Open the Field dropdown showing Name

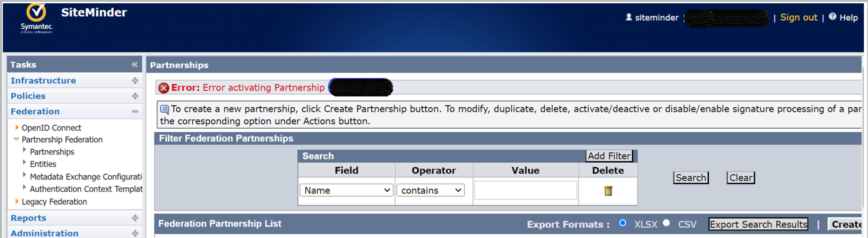346,190
